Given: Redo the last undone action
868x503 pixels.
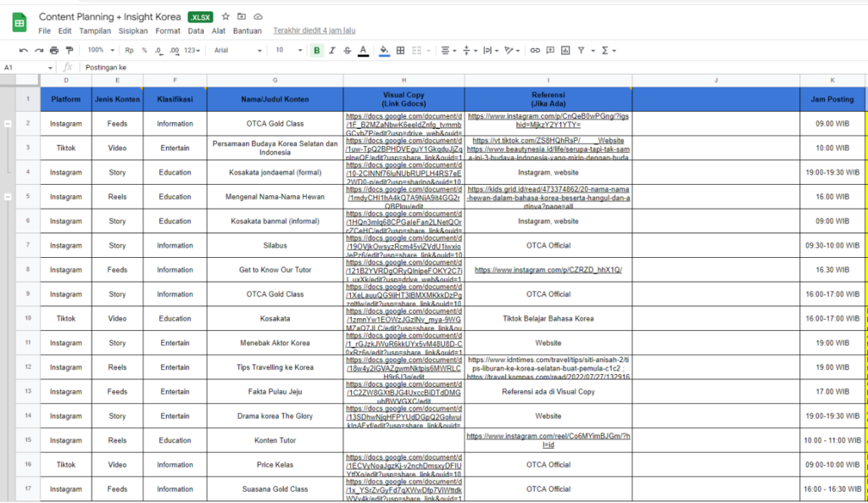Looking at the screenshot, I should (x=39, y=50).
